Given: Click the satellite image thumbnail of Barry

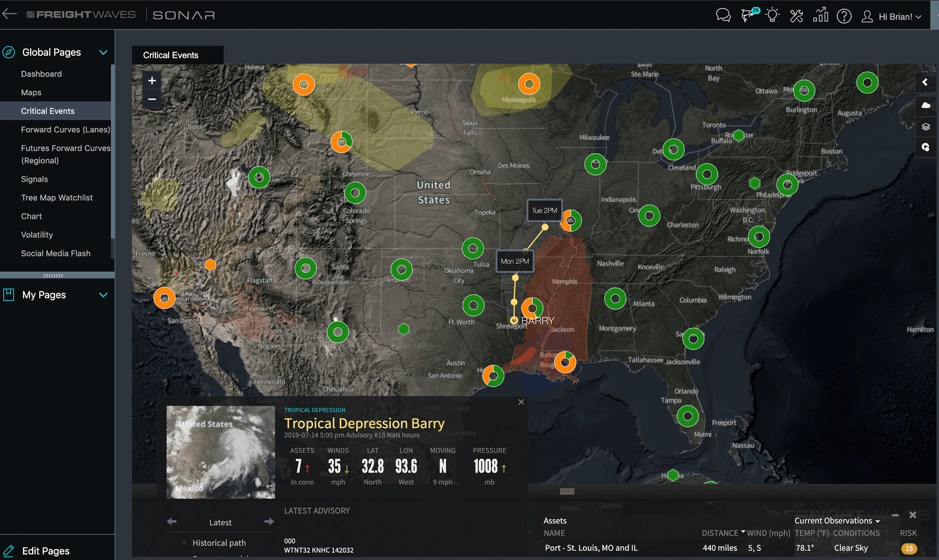Looking at the screenshot, I should pyautogui.click(x=221, y=452).
